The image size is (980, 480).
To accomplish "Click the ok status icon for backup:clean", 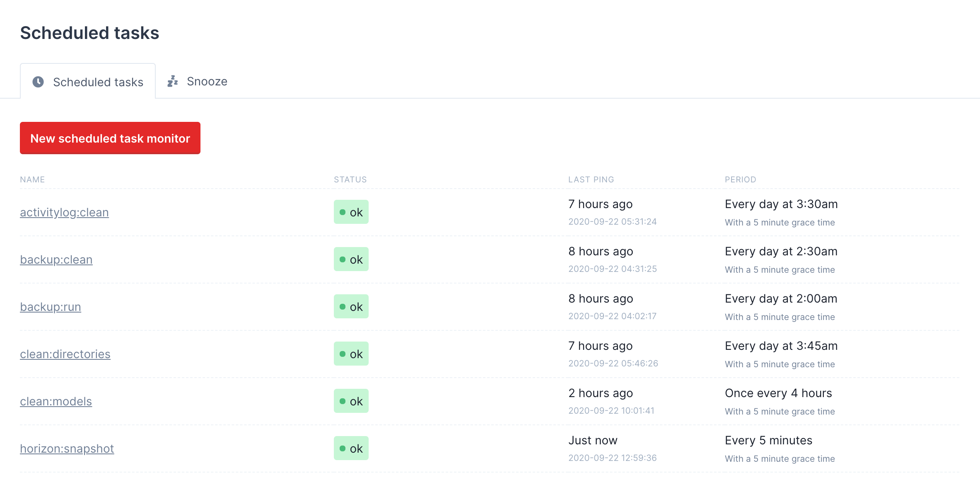I will coord(351,259).
